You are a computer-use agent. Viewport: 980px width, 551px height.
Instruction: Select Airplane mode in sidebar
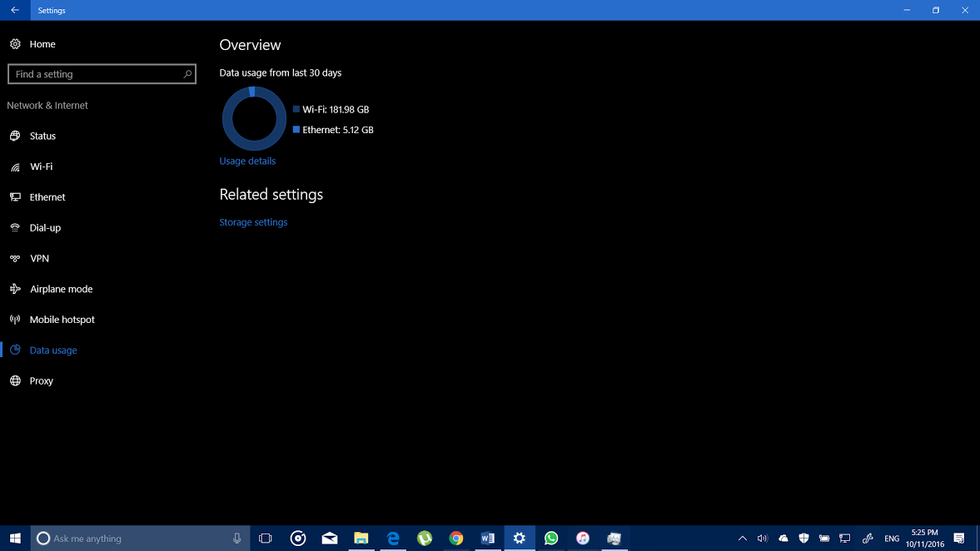61,290
